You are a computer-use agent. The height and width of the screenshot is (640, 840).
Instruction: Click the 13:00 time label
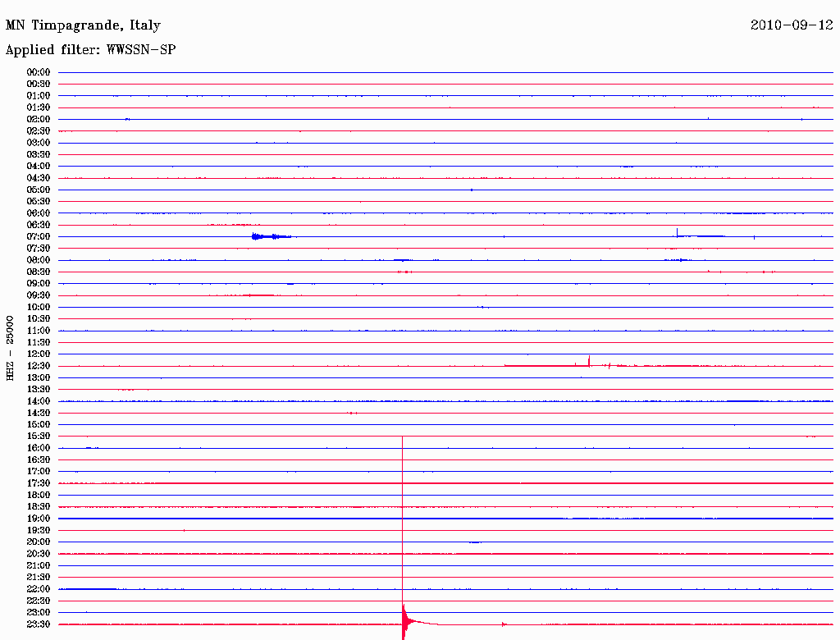coord(39,377)
